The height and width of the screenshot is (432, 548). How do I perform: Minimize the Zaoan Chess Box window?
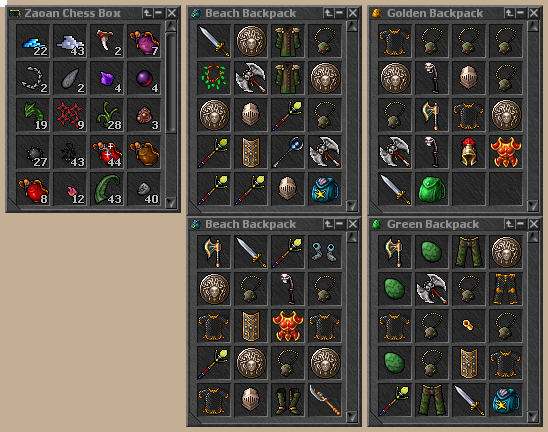159,13
